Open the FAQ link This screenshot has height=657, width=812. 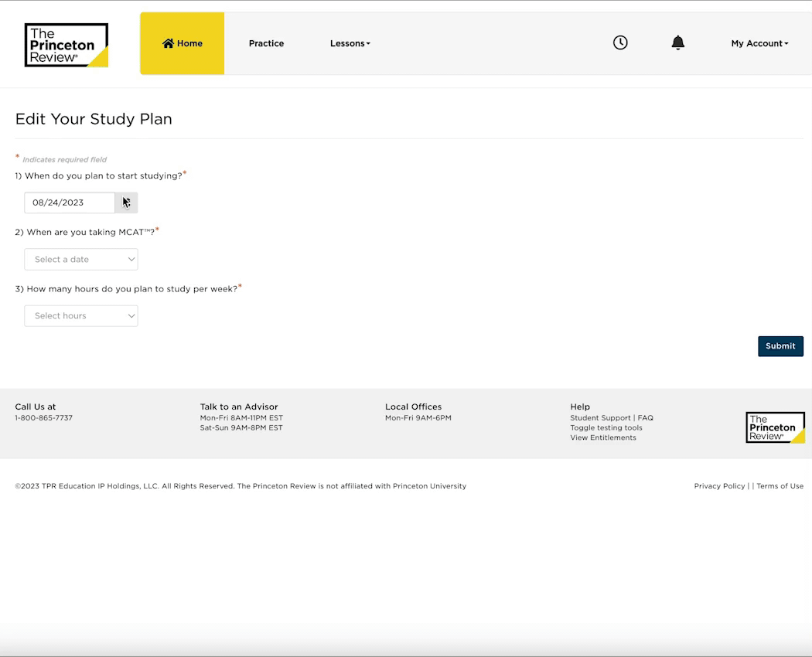(x=646, y=417)
